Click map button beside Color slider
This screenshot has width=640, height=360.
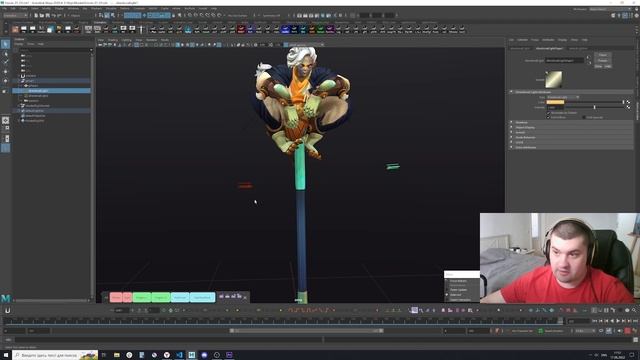pyautogui.click(x=628, y=102)
